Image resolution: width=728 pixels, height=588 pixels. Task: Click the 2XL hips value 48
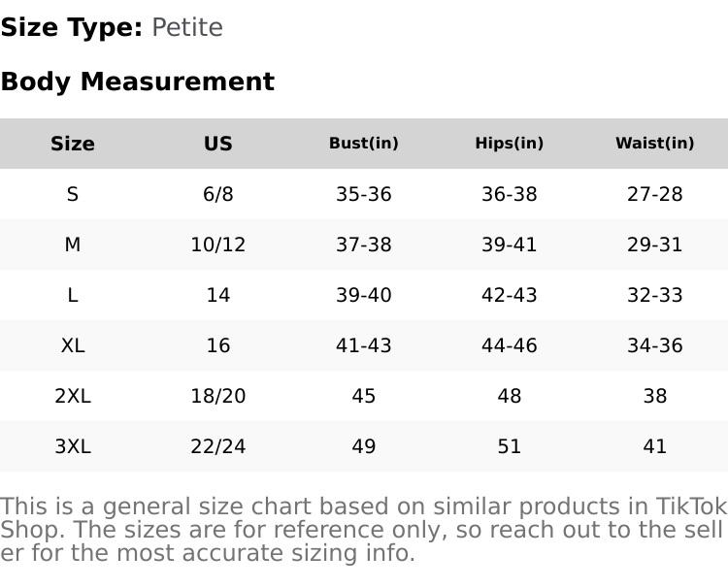coord(510,396)
